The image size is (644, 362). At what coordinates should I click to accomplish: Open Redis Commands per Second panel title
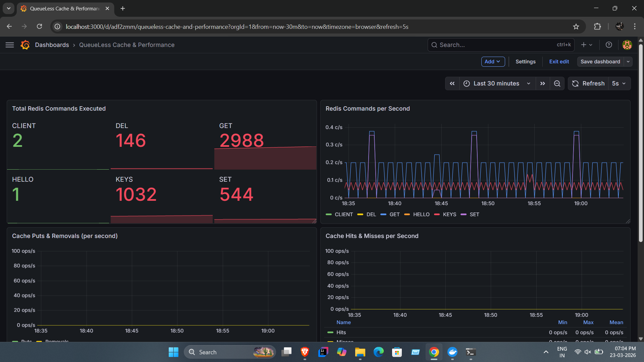(x=368, y=109)
